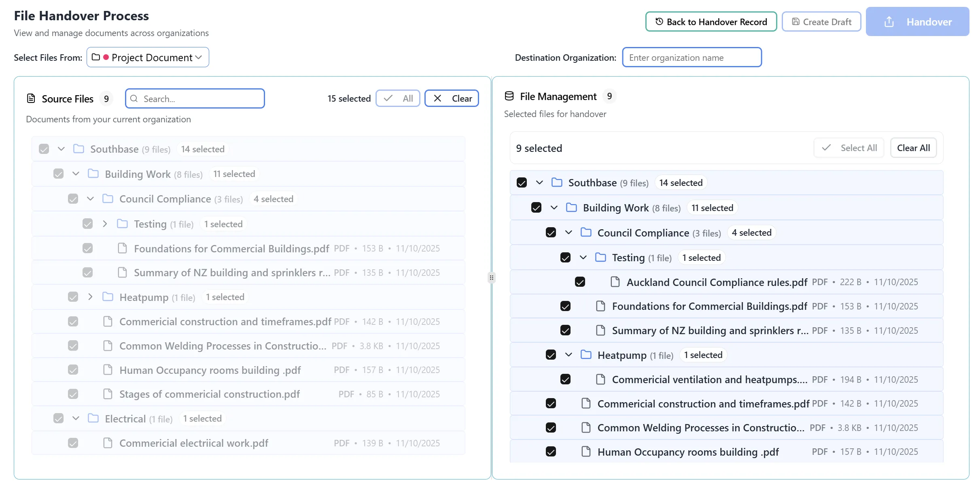Click the Clear All button in File Management
The image size is (980, 501).
point(913,148)
